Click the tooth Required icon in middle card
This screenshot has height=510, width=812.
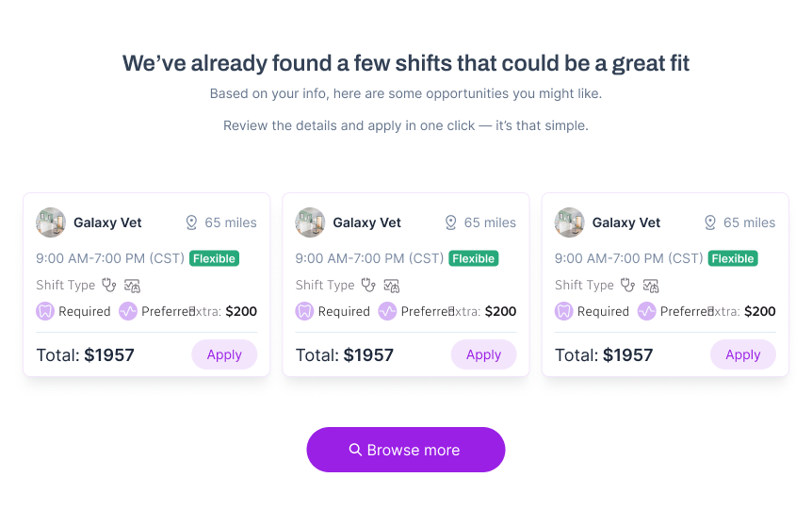coord(304,311)
